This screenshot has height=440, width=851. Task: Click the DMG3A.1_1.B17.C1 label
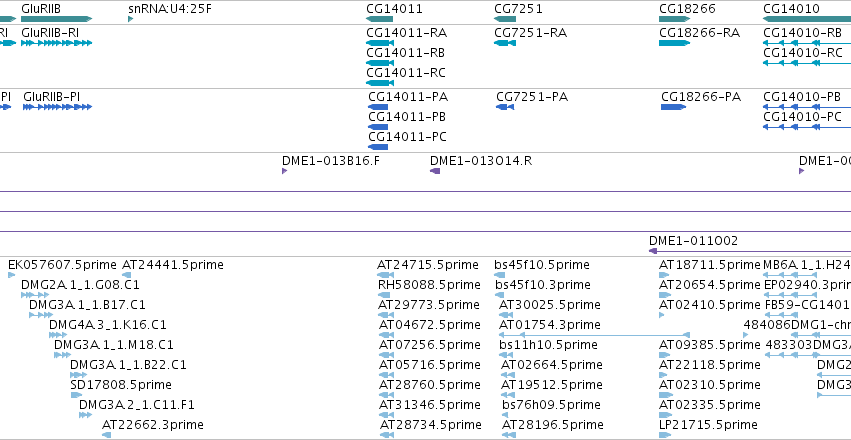[x=87, y=305]
